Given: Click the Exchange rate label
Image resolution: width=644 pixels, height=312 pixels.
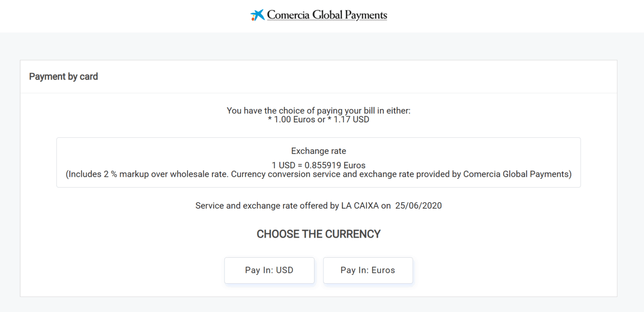Looking at the screenshot, I should click(319, 151).
